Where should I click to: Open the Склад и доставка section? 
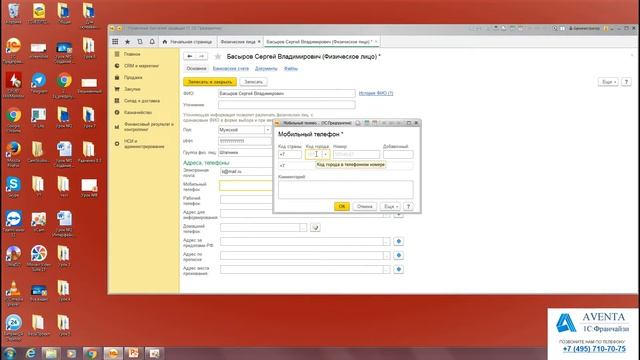pyautogui.click(x=142, y=100)
